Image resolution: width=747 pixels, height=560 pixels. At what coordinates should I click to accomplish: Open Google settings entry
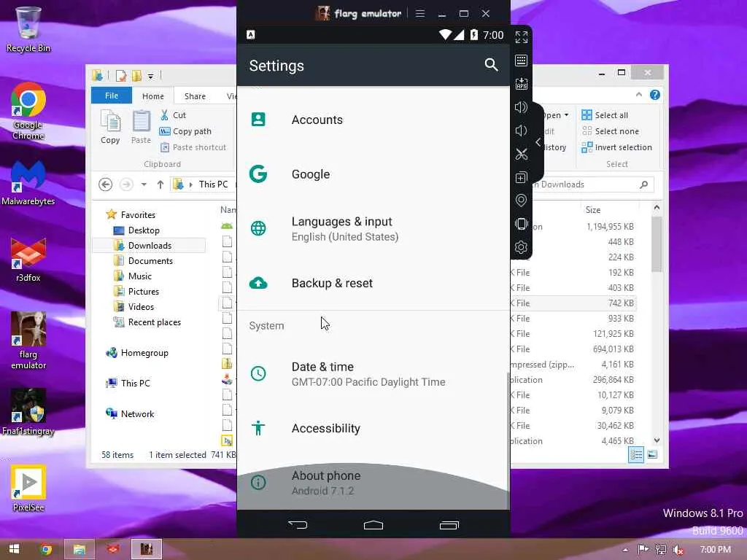[x=373, y=174]
